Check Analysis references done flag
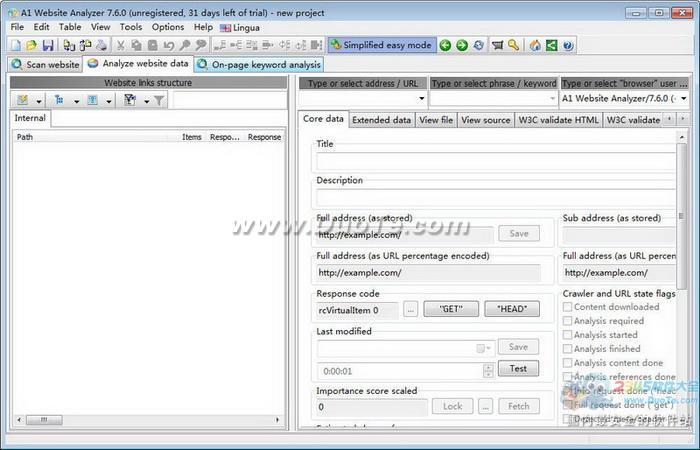 [567, 377]
